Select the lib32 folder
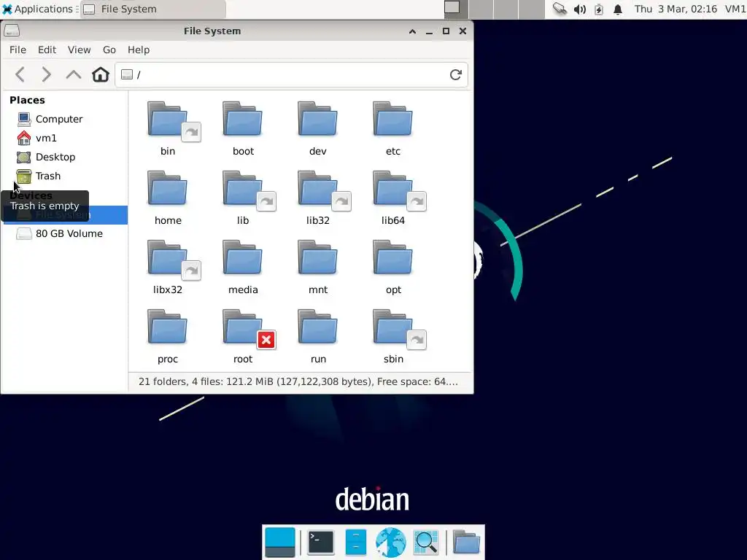Screen dimensions: 747x560 [318, 198]
